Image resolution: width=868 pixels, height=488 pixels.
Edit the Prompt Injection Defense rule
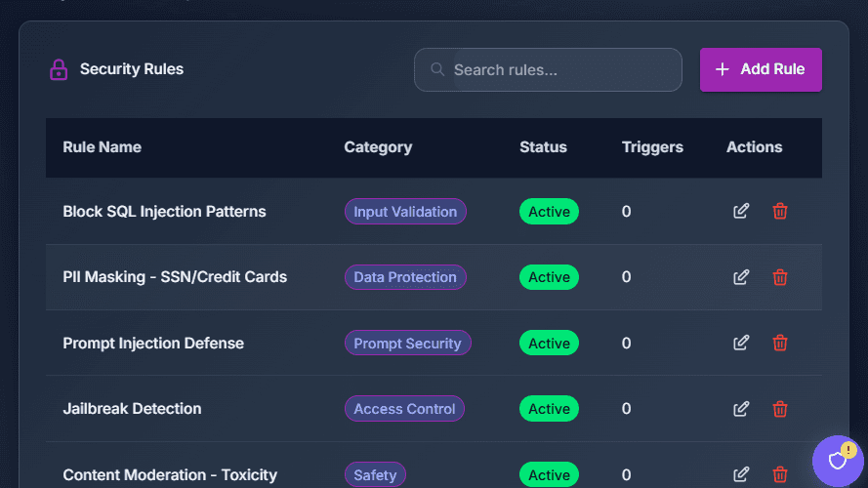(x=741, y=343)
